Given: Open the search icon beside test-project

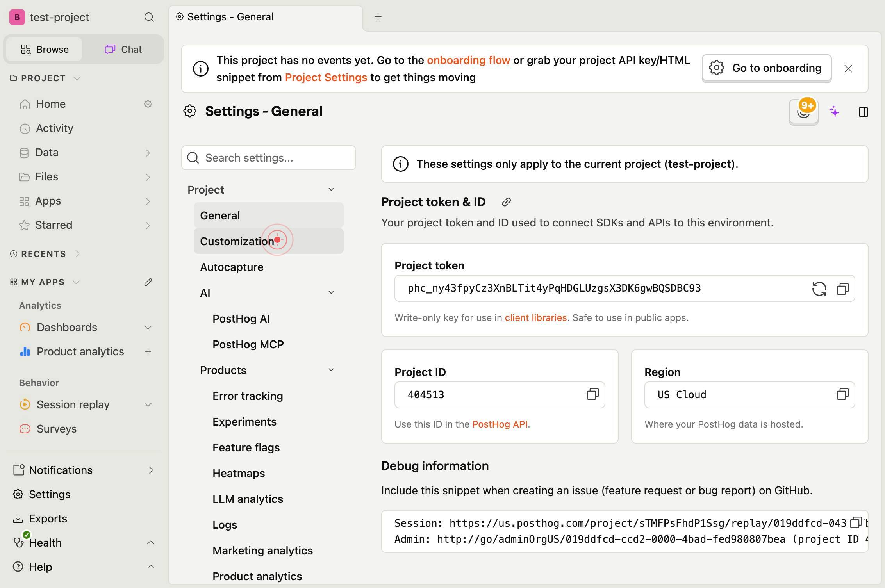Looking at the screenshot, I should click(x=149, y=17).
